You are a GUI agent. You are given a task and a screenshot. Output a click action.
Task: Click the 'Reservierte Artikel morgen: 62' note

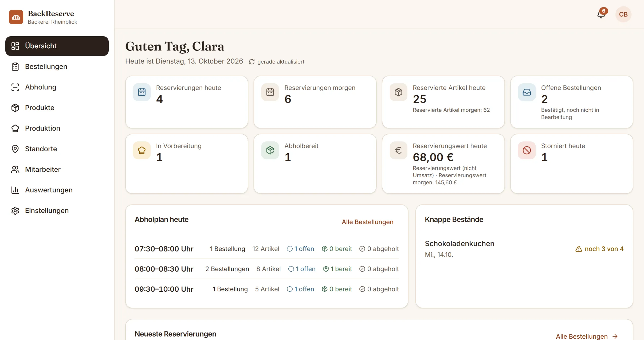point(451,110)
